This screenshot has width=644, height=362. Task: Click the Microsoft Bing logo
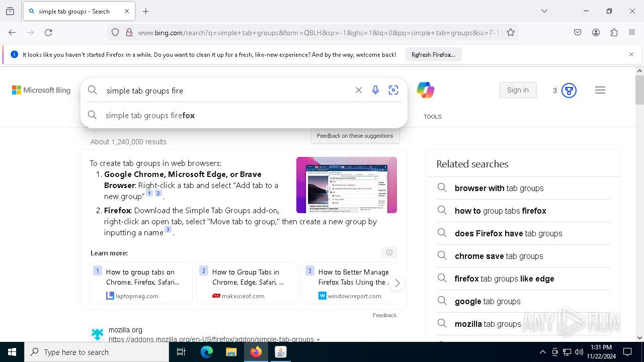pyautogui.click(x=41, y=90)
